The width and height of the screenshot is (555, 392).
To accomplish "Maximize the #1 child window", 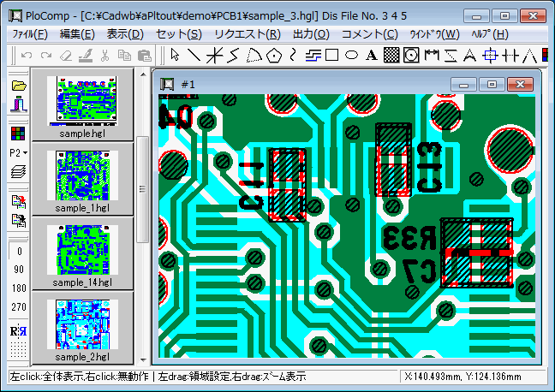I will point(492,85).
